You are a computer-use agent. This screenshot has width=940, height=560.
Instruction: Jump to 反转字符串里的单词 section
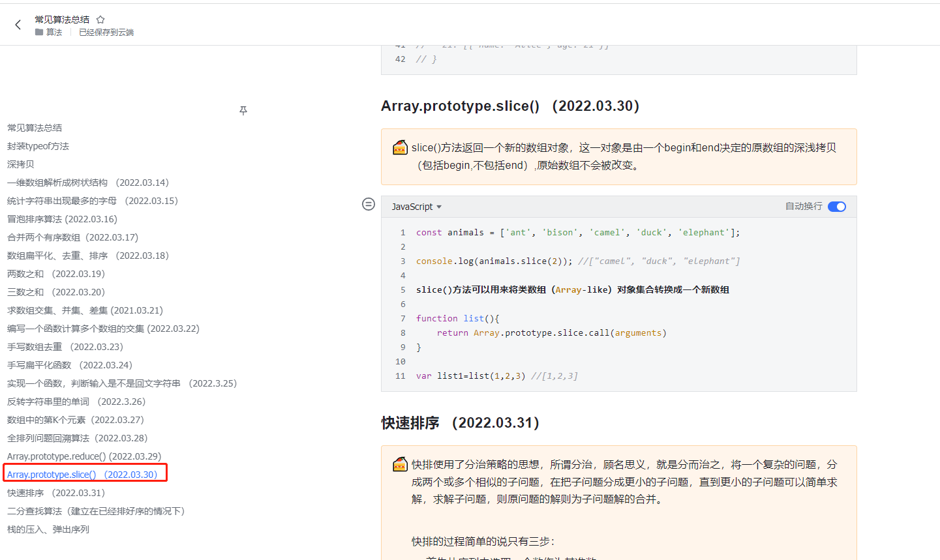pyautogui.click(x=76, y=402)
